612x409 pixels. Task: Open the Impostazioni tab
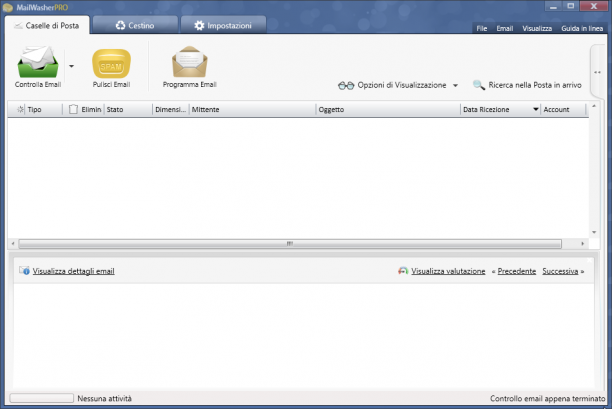click(x=223, y=25)
